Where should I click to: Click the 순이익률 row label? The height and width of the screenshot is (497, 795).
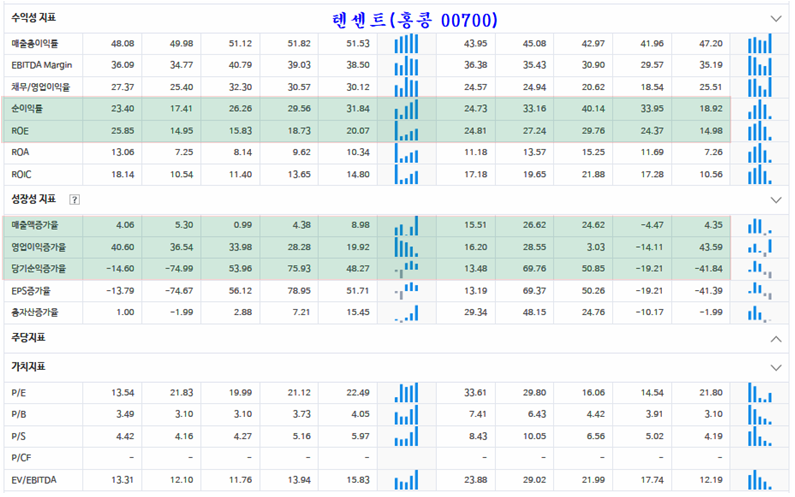pos(27,109)
